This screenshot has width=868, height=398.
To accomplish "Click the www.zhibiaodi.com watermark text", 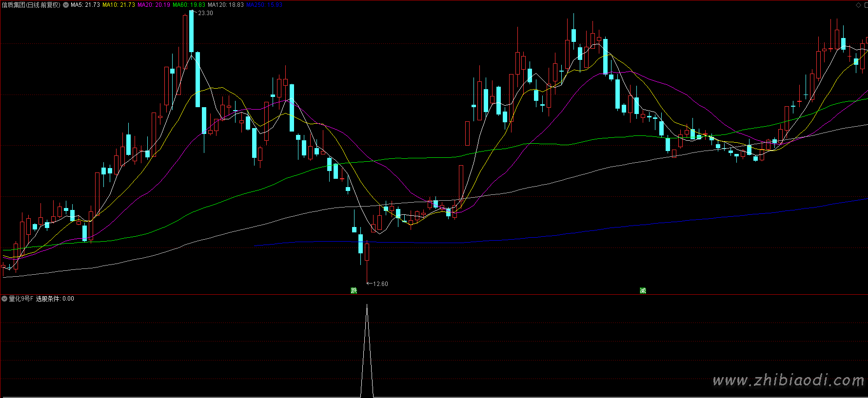I will (788, 380).
